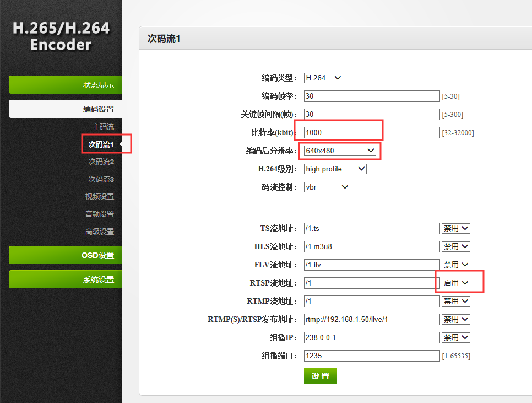Open the H.264级别 high profile dropdown
The width and height of the screenshot is (532, 403).
(x=335, y=169)
